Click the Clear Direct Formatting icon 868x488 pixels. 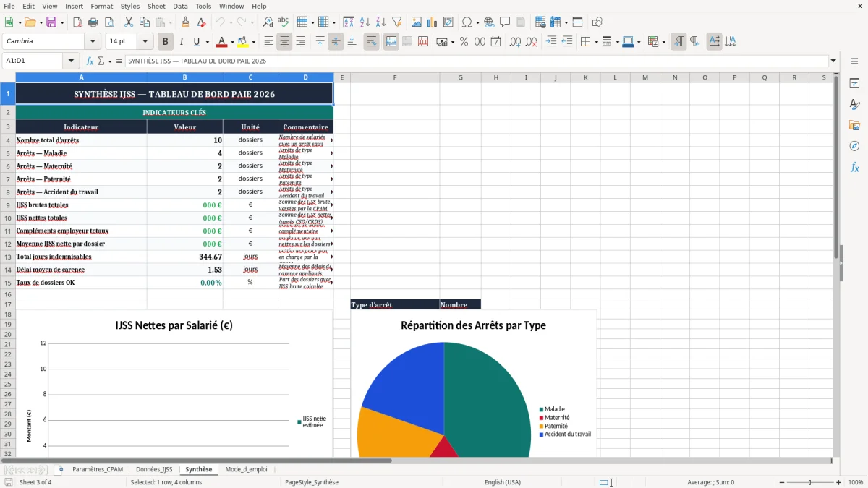(x=202, y=22)
